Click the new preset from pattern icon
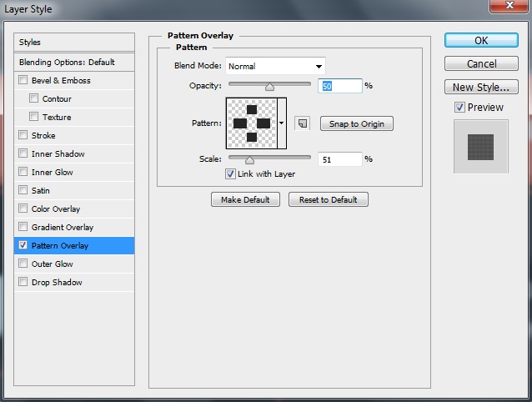The width and height of the screenshot is (532, 402). click(x=303, y=123)
